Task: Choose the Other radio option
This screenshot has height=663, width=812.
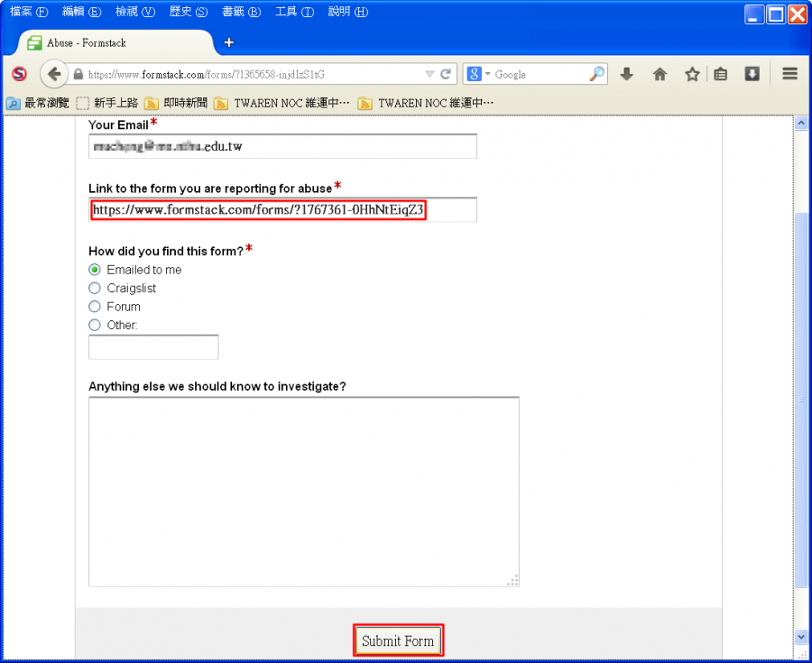Action: point(95,325)
